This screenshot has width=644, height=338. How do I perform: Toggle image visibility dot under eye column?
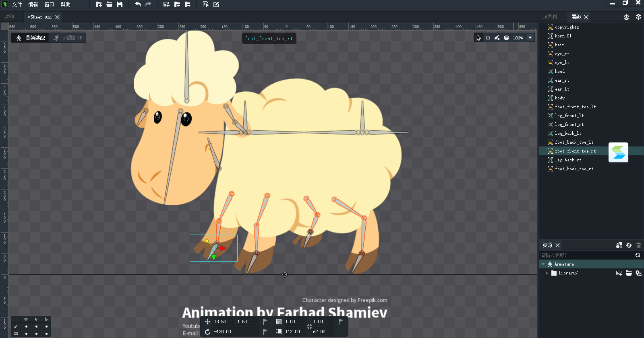[x=26, y=334]
